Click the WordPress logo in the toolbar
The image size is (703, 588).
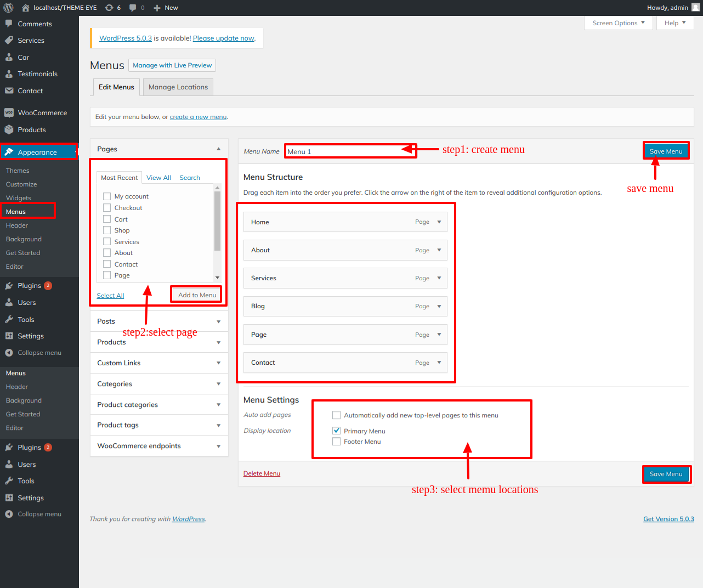coord(8,8)
